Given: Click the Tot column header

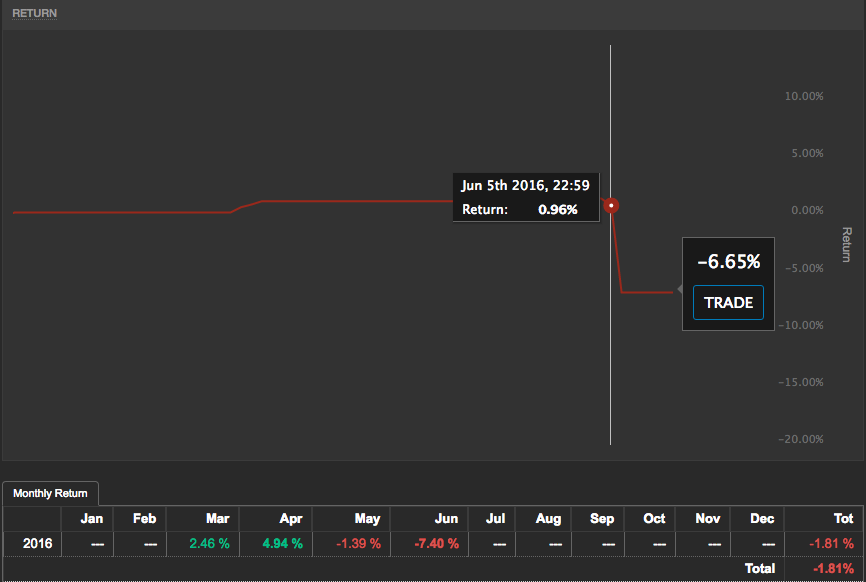Looking at the screenshot, I should pos(843,518).
